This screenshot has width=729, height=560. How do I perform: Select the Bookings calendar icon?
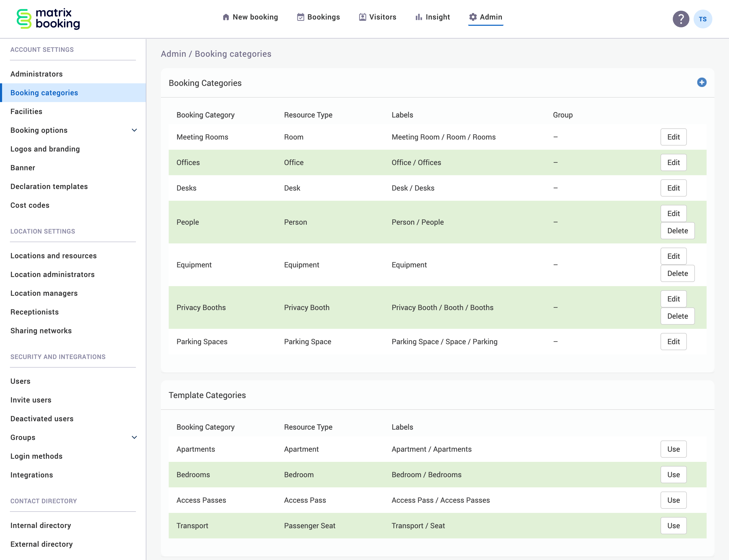pyautogui.click(x=300, y=17)
